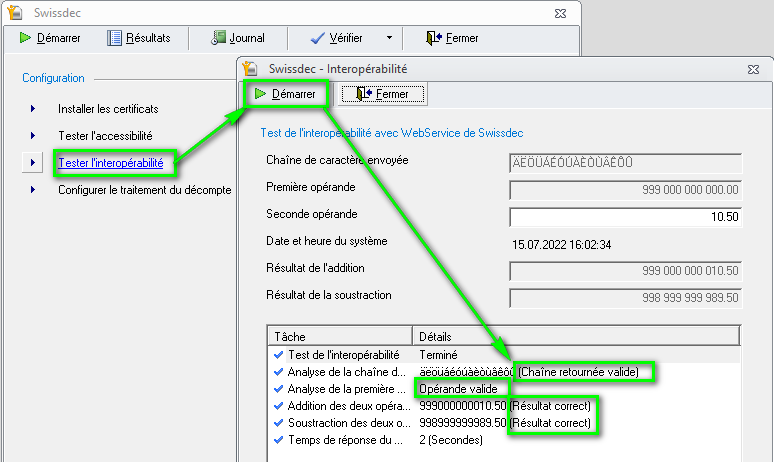Click the Configuration section heading
The image size is (774, 462).
pos(53,78)
